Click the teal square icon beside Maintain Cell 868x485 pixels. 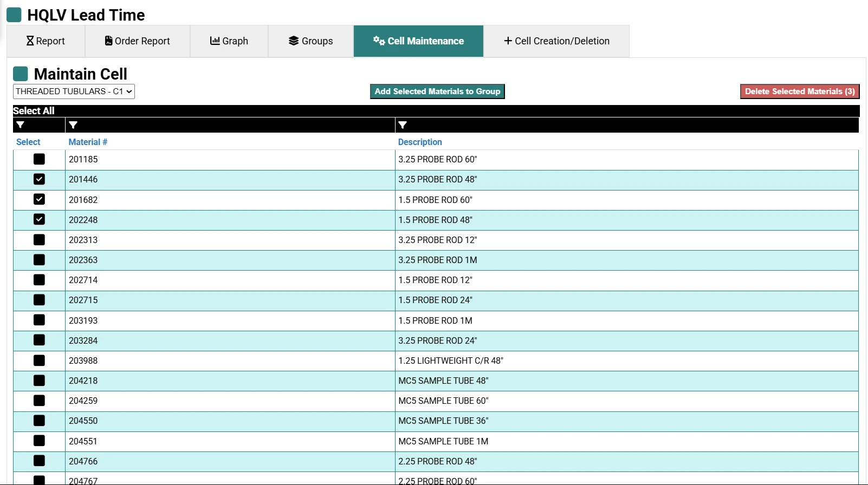(x=21, y=74)
